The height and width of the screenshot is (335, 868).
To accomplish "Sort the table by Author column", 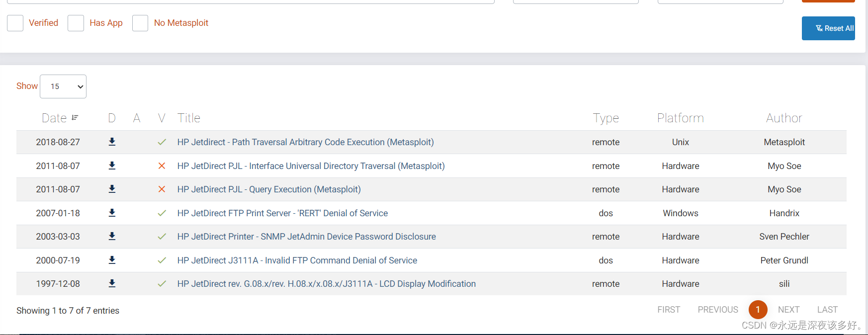I will (x=784, y=118).
